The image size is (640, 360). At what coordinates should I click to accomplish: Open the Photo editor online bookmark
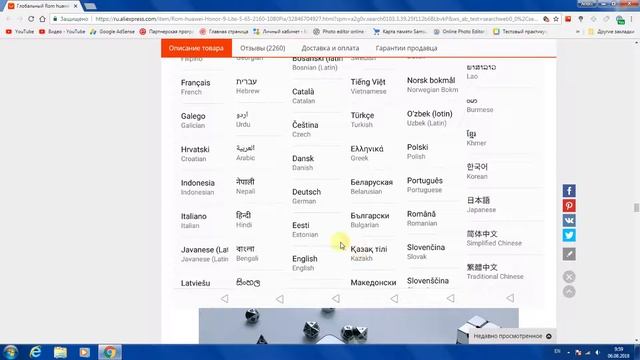tap(338, 31)
